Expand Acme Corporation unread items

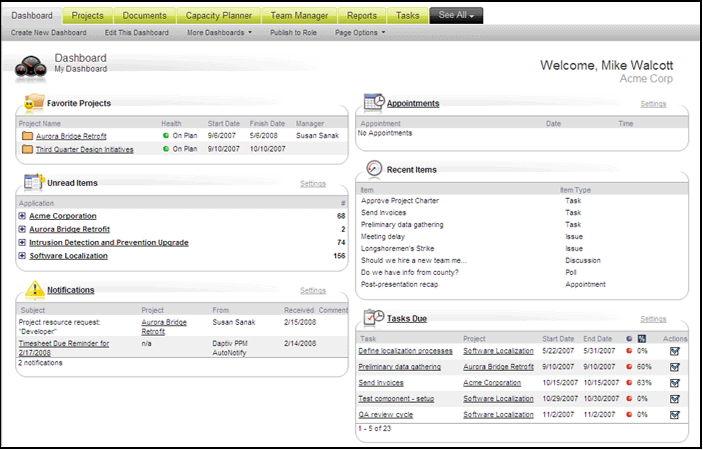click(22, 216)
